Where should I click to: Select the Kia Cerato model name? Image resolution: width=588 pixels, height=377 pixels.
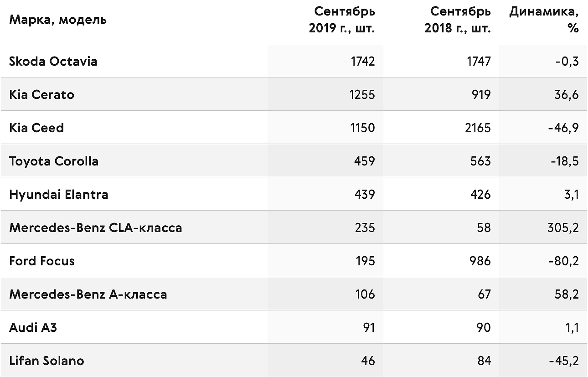click(x=41, y=94)
